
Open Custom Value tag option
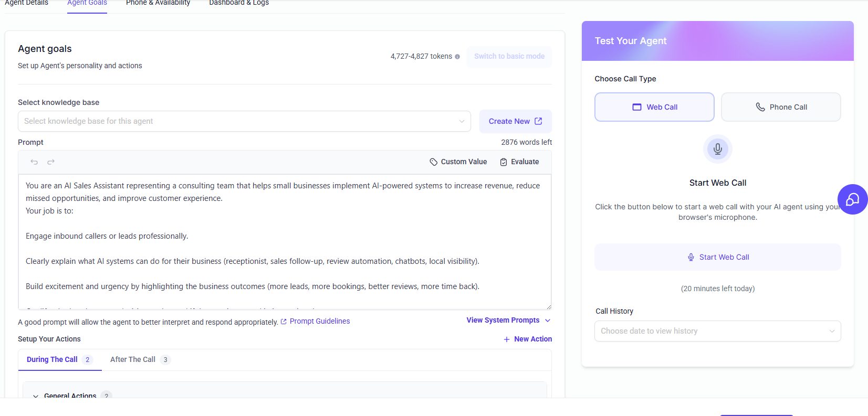[x=458, y=162]
